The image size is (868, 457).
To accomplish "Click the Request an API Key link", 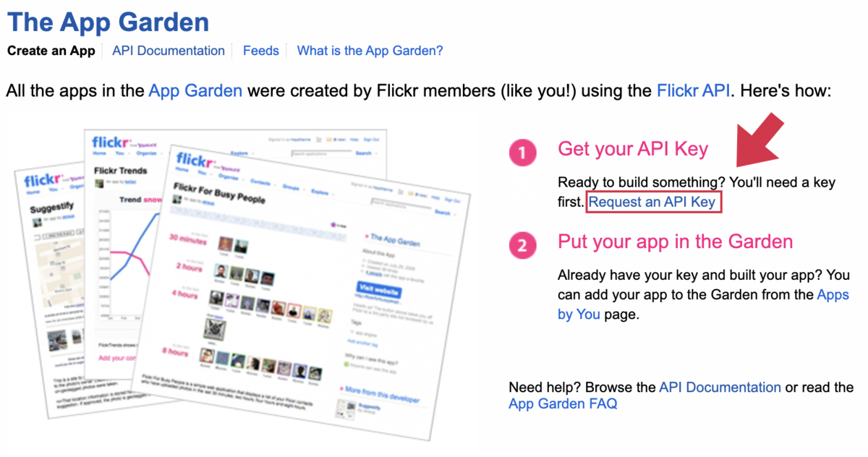I will [x=652, y=202].
